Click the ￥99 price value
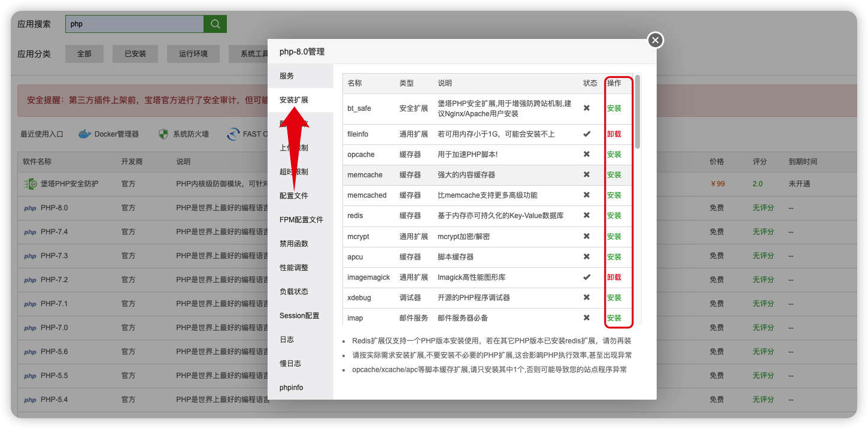The image size is (868, 429). [x=717, y=184]
